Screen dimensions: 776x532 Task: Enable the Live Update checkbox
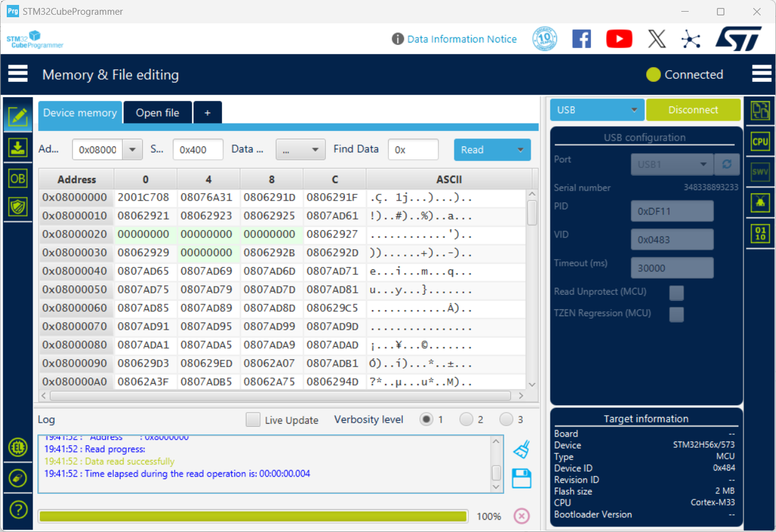pyautogui.click(x=253, y=420)
